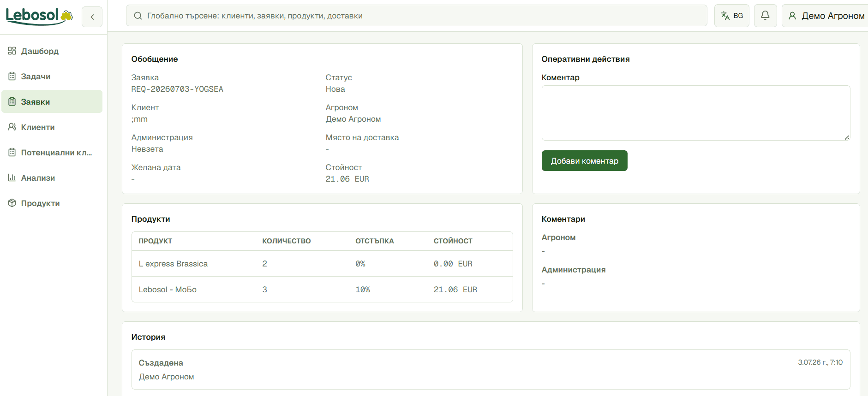Click the Задачи clipboard icon
Screen dimensions: 868x396
[x=12, y=76]
